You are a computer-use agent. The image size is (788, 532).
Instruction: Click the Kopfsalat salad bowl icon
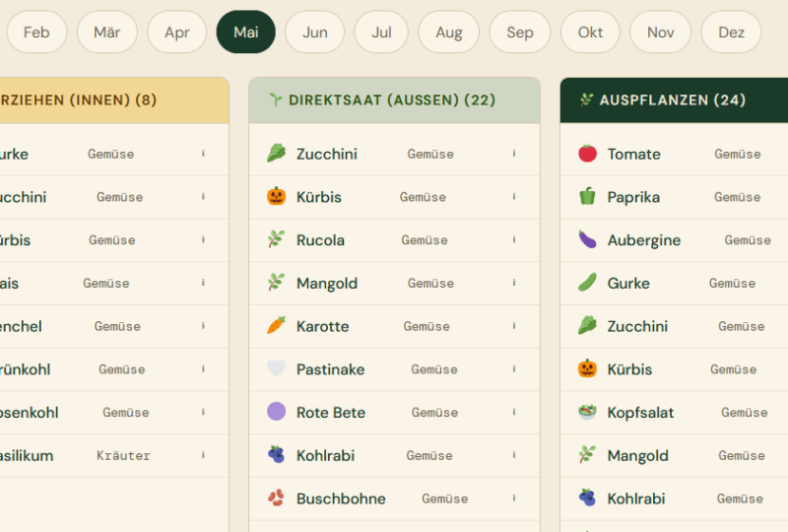pyautogui.click(x=587, y=412)
